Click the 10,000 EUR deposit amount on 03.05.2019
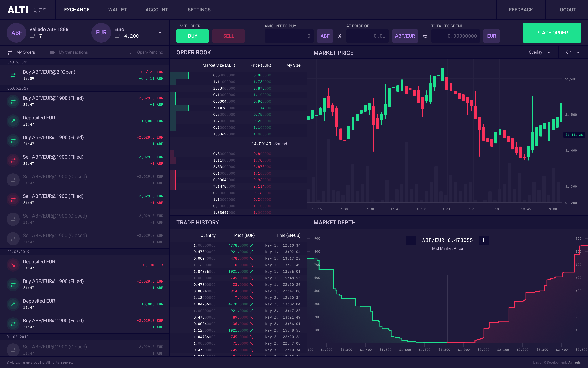This screenshot has width=588, height=368. tap(152, 121)
